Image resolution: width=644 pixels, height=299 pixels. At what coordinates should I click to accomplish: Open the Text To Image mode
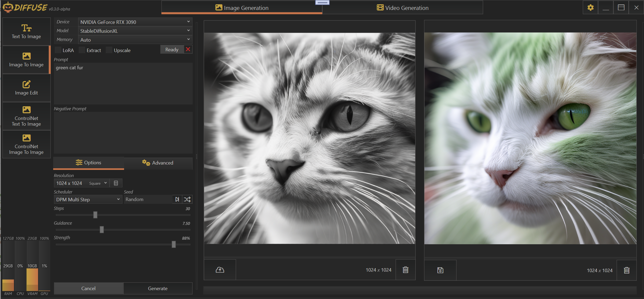26,32
